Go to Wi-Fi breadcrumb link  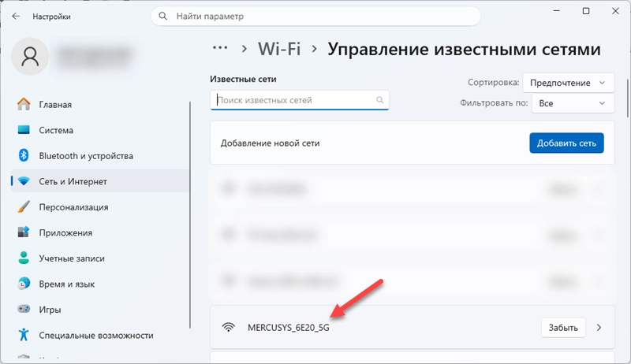(279, 49)
